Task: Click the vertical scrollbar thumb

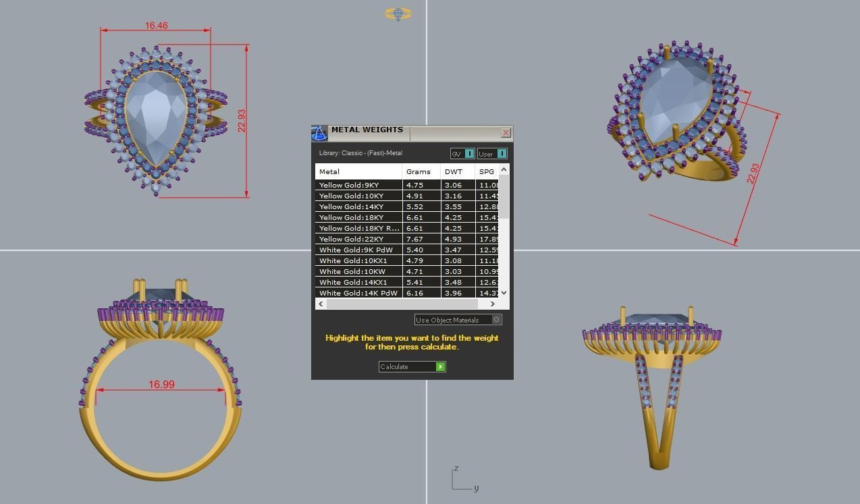Action: pos(504,196)
